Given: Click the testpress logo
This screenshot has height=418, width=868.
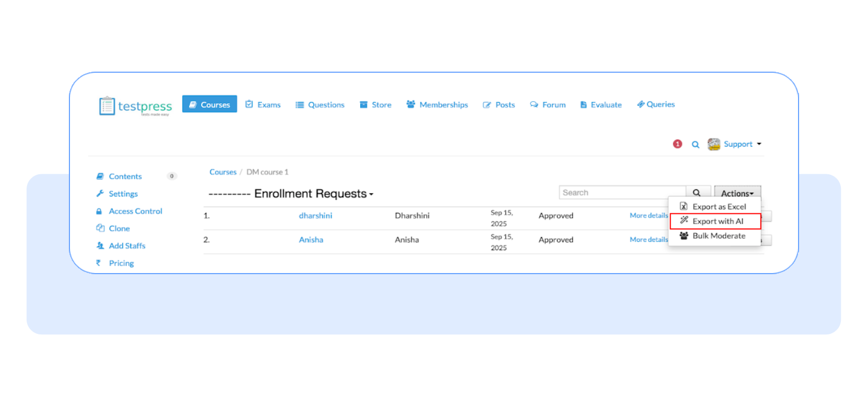Looking at the screenshot, I should (x=136, y=106).
